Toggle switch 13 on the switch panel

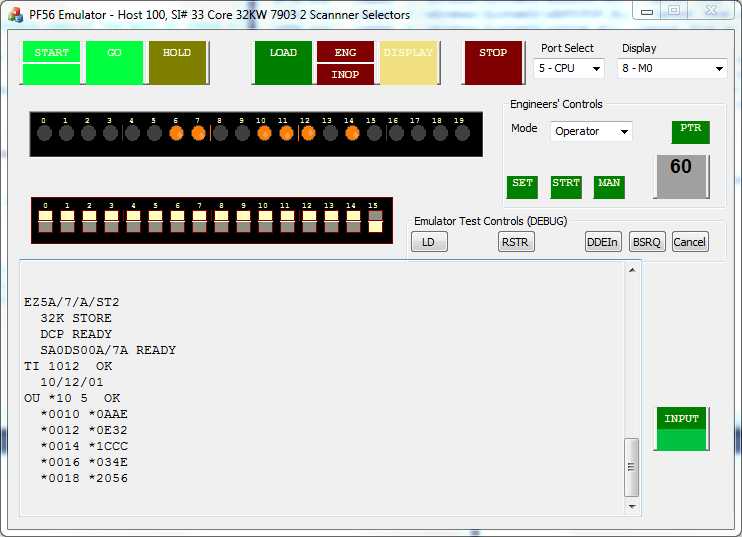331,221
